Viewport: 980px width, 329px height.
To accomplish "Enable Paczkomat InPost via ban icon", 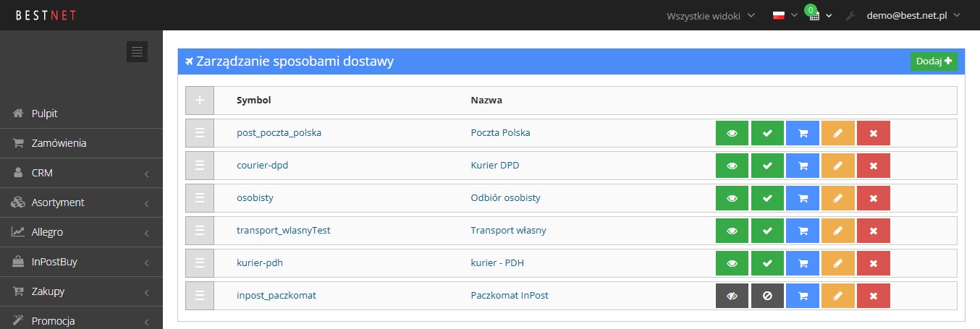I will tap(767, 296).
